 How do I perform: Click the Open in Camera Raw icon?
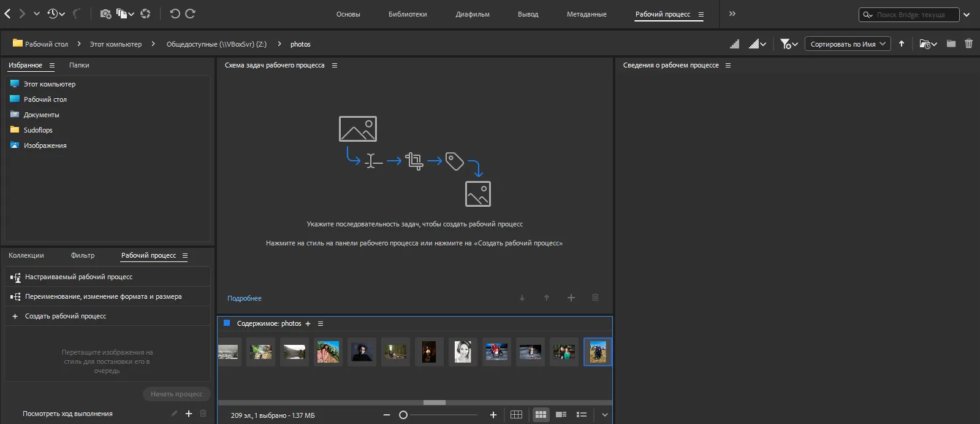pos(145,13)
